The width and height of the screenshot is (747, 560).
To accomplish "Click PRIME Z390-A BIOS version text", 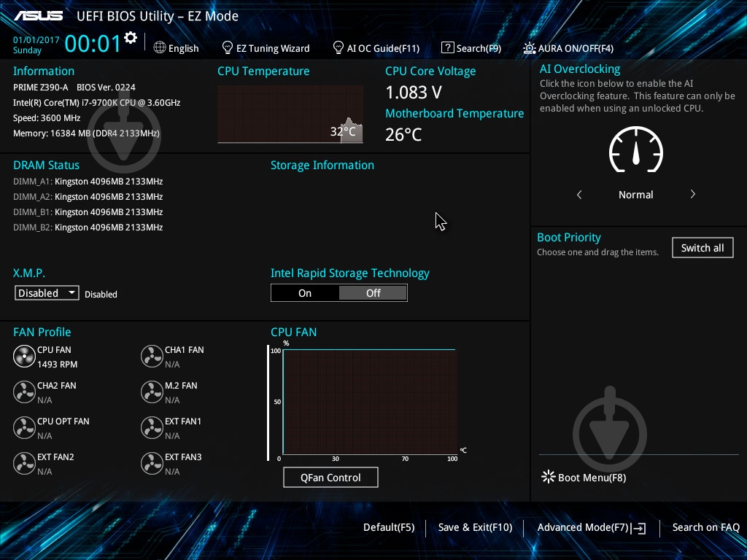I will tap(74, 87).
